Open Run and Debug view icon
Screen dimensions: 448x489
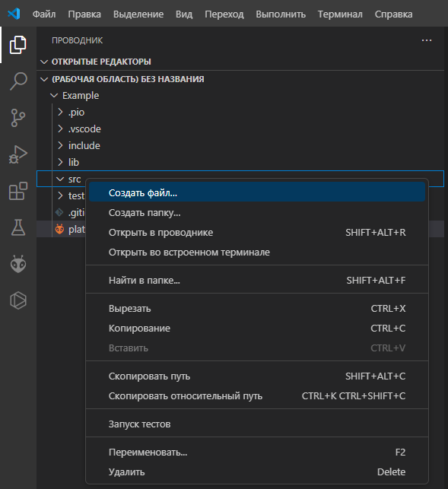click(x=18, y=154)
